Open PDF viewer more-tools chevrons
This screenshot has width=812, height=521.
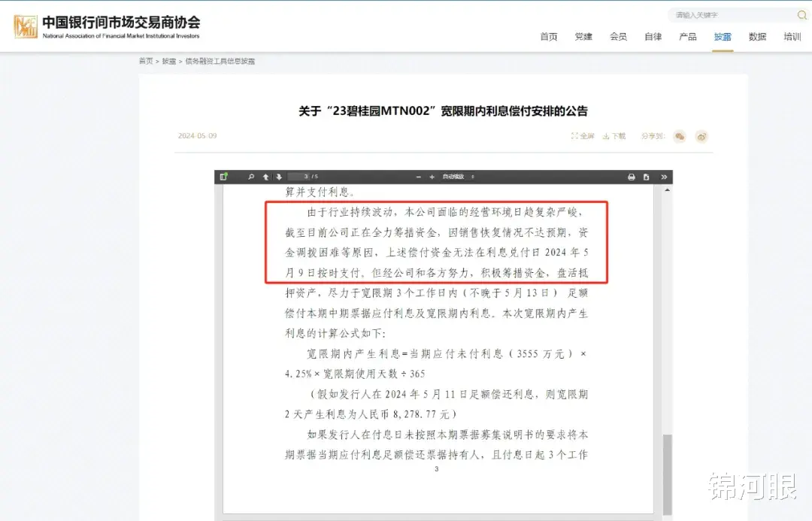pyautogui.click(x=664, y=177)
